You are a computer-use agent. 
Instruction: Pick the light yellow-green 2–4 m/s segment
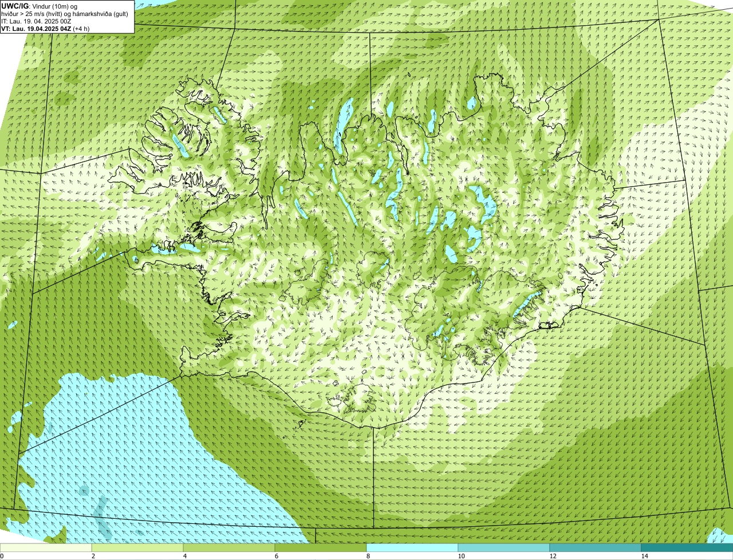pyautogui.click(x=137, y=547)
